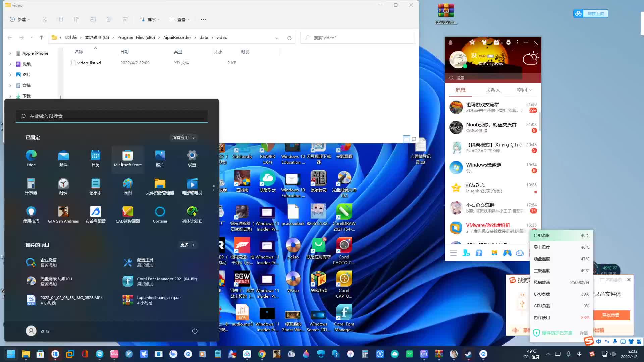The height and width of the screenshot is (362, 644).
Task: Open 初体计划II application
Action: coord(192,214)
